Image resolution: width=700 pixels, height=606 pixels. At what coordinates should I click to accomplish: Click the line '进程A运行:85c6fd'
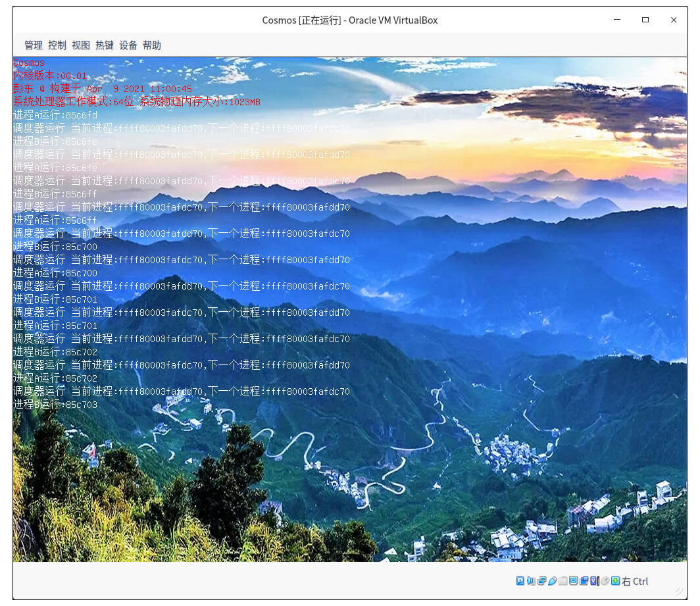55,115
